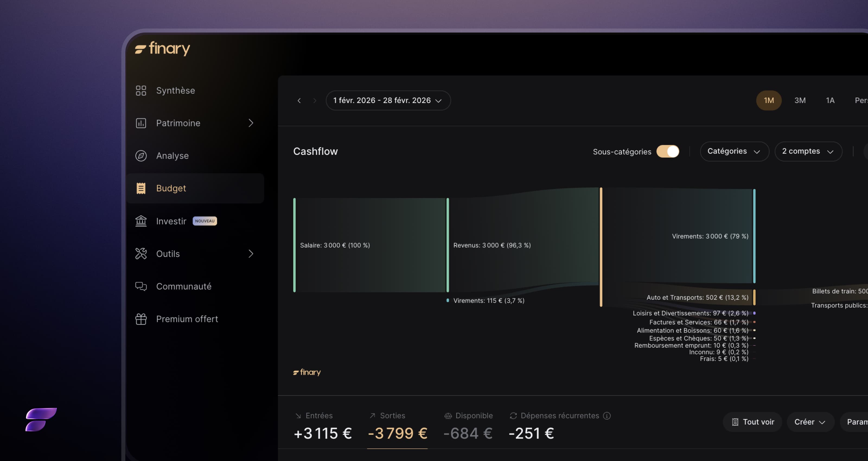Click the Budget receipt icon
Screen dimensions: 868x461
tap(141, 188)
